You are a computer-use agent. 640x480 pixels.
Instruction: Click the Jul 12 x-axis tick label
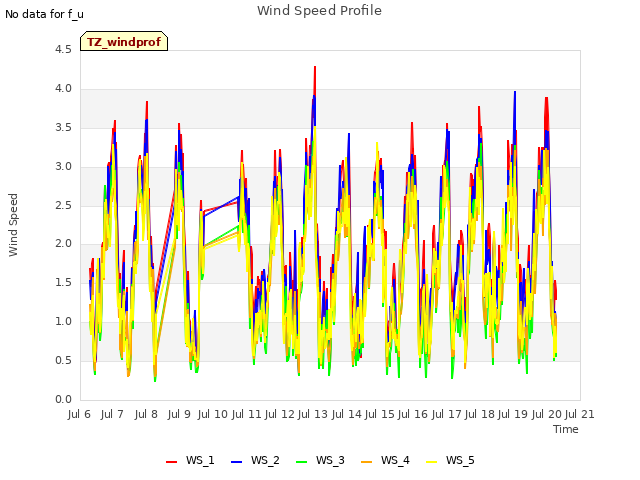coord(279,414)
